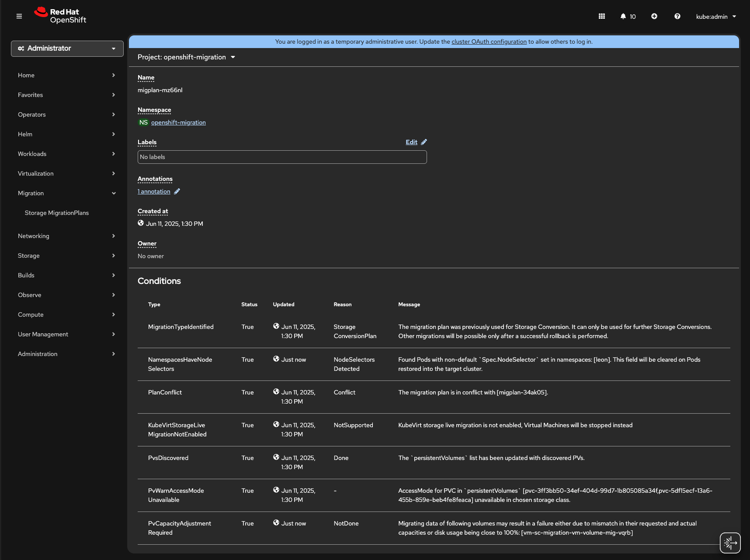This screenshot has width=750, height=560.
Task: Open the help question mark menu
Action: (677, 16)
